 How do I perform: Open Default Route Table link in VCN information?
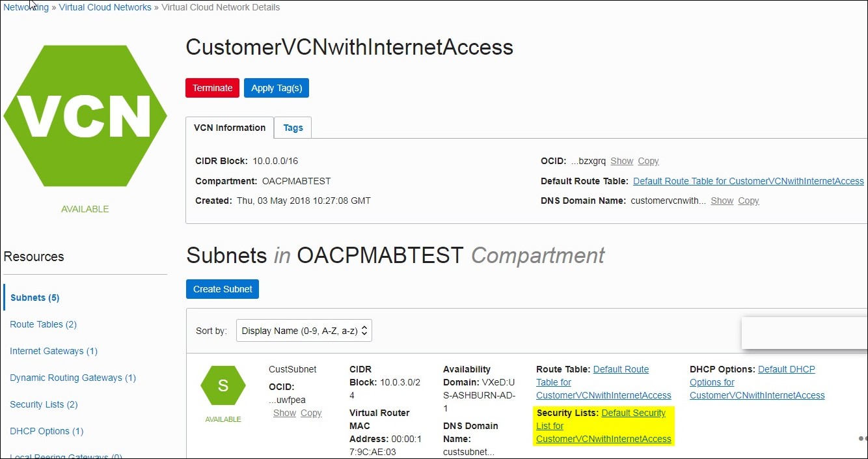[x=748, y=181]
